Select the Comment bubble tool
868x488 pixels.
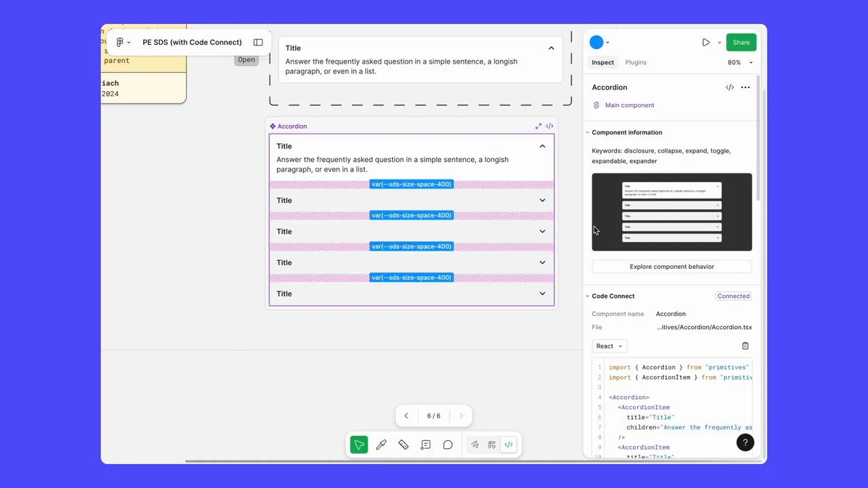[448, 444]
